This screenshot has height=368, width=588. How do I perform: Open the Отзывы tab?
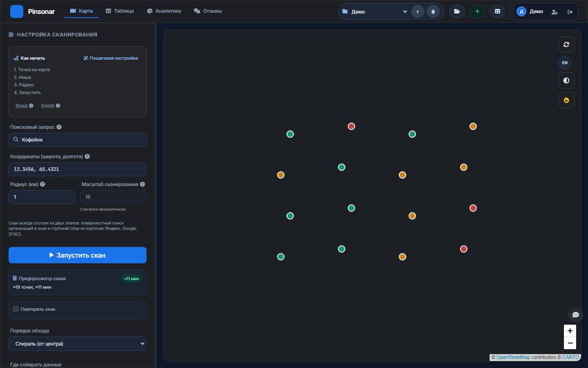(x=208, y=11)
